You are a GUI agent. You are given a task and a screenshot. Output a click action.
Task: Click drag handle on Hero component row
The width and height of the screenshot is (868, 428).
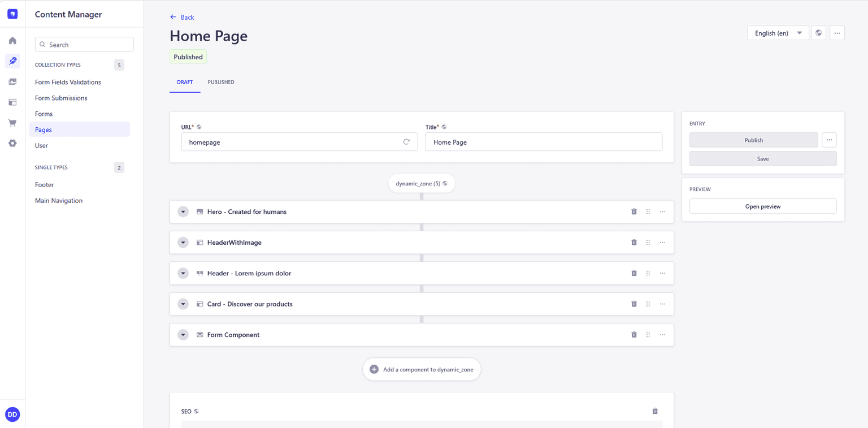648,211
